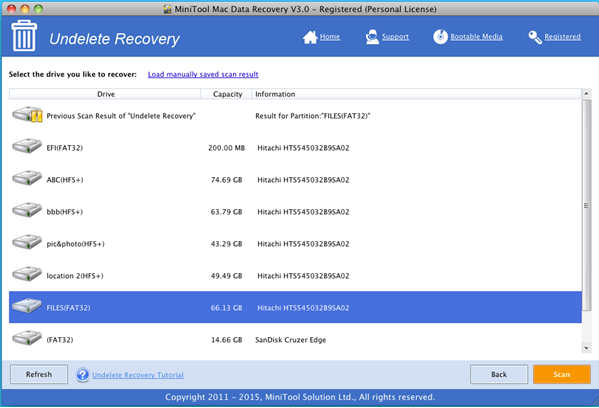The image size is (599, 408).
Task: Click Result for Partition:"FILES(FAT32)" text
Action: click(x=313, y=116)
